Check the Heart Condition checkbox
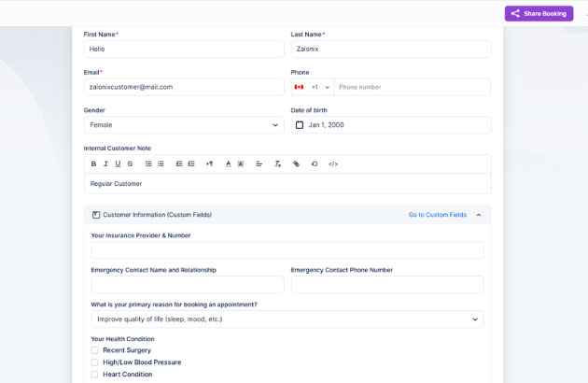Viewport: 588px width, 383px height. pos(94,375)
